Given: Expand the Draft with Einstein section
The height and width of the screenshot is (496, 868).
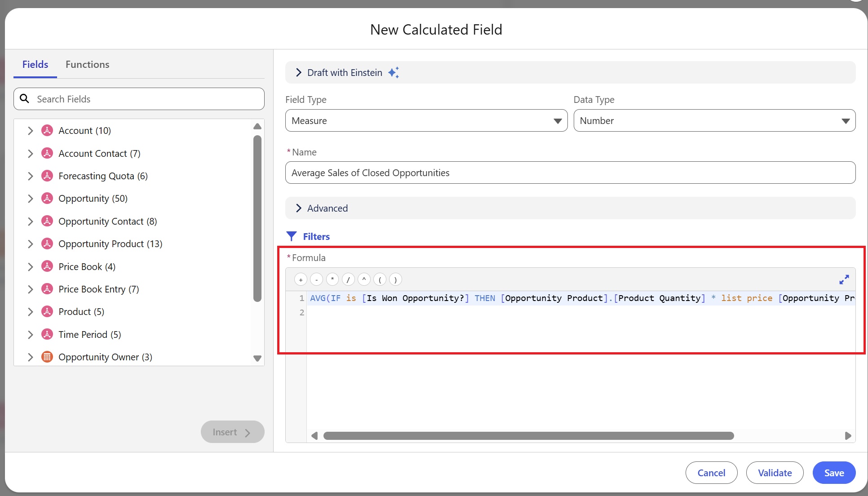Looking at the screenshot, I should 299,73.
